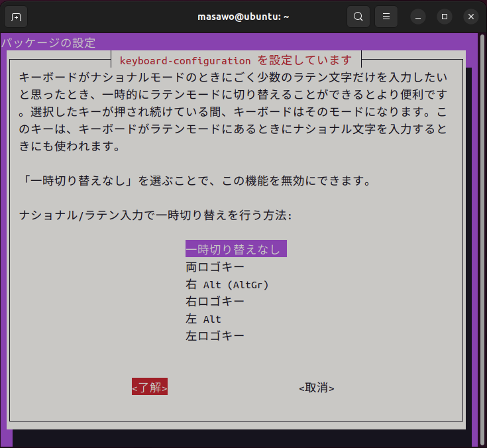Select 一時切り替えなし option
This screenshot has height=448, width=487.
pyautogui.click(x=236, y=249)
